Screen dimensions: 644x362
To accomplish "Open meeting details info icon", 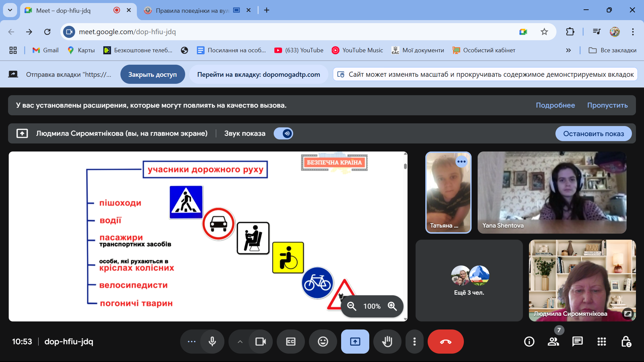I will tap(529, 342).
